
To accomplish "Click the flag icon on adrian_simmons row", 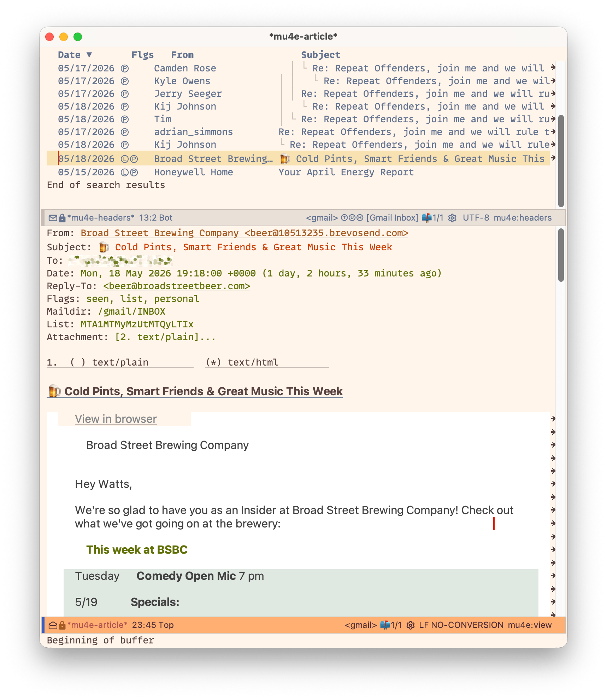I will [x=124, y=132].
